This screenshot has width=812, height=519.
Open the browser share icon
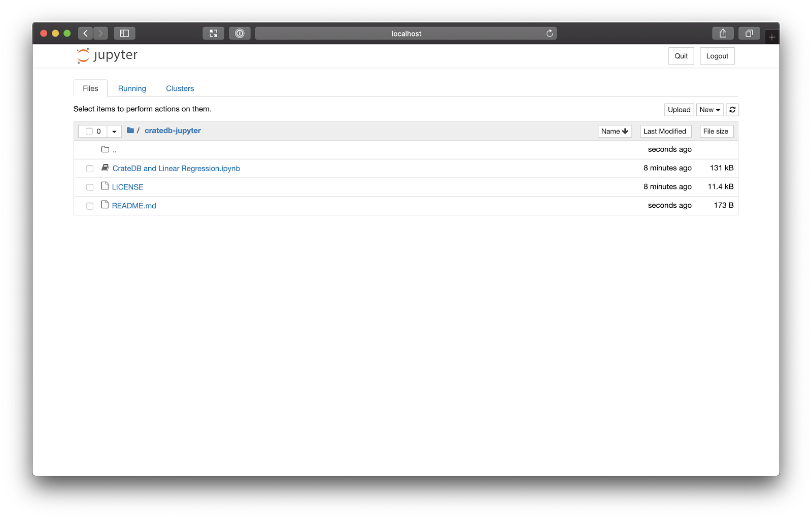point(723,34)
